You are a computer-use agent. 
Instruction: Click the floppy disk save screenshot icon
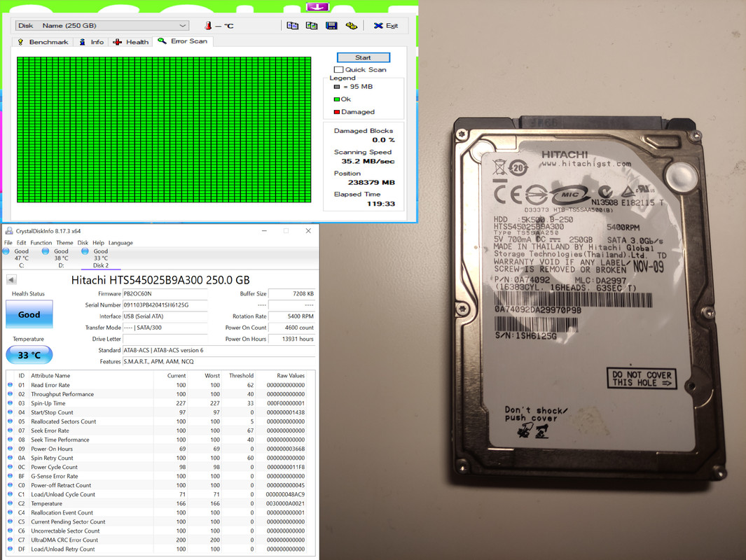331,26
